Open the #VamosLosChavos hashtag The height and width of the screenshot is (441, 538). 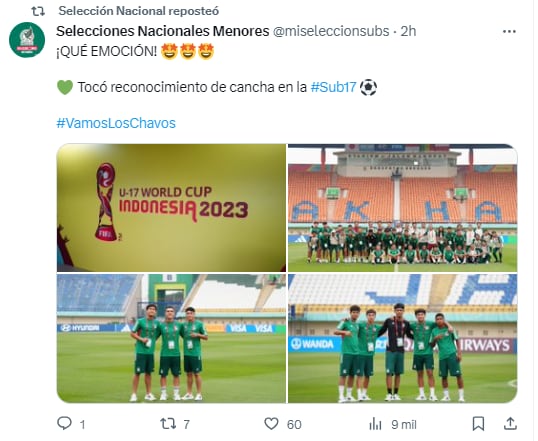click(116, 123)
